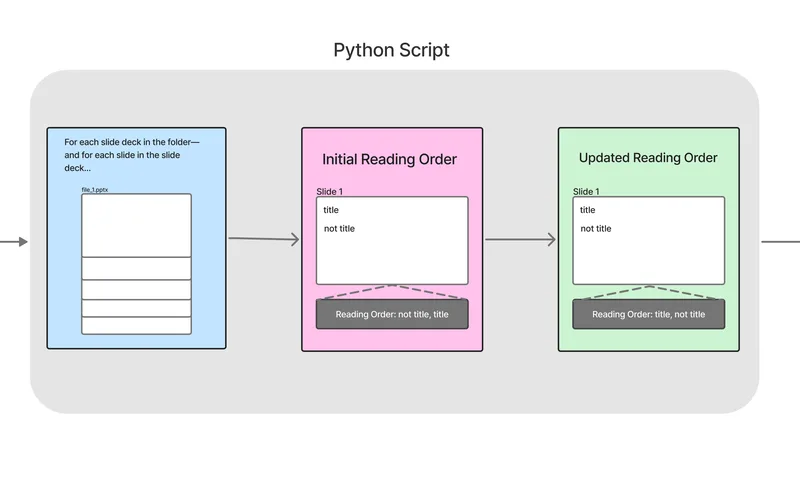Image resolution: width=800 pixels, height=500 pixels.
Task: Select 'title' text in Initial Reading Order slide
Action: coord(331,210)
